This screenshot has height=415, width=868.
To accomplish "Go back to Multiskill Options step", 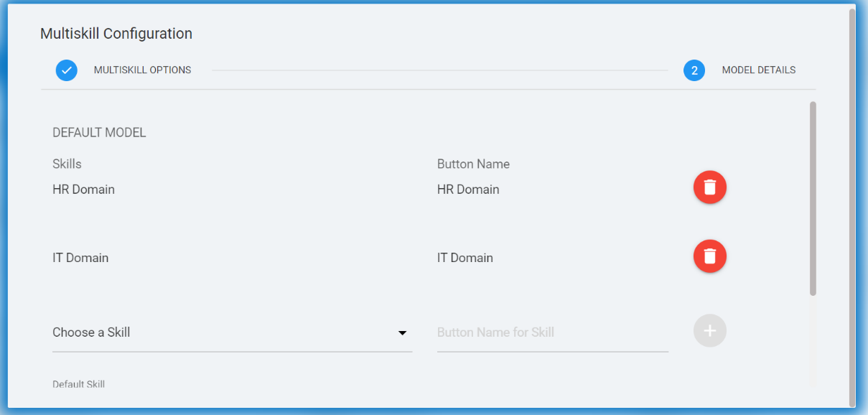I will point(142,70).
